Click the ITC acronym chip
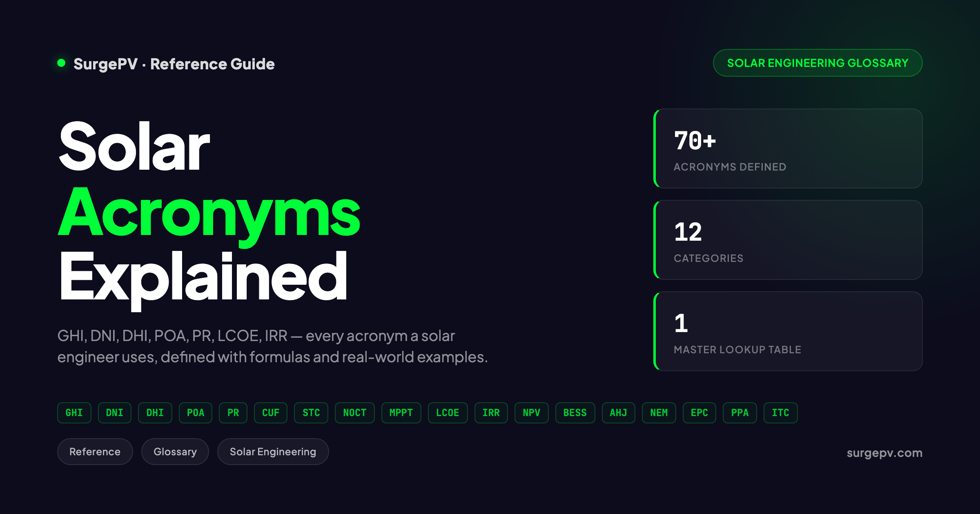Image resolution: width=980 pixels, height=514 pixels. [781, 413]
